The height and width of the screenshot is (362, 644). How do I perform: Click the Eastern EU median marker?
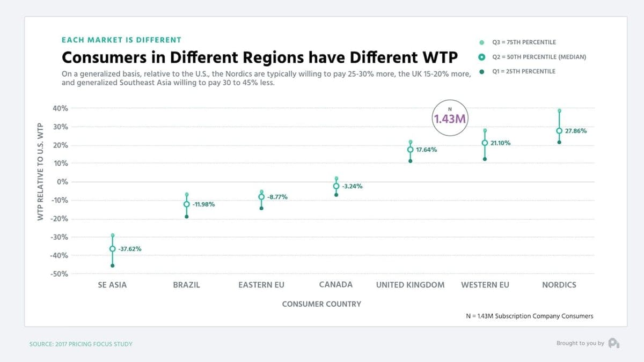pos(261,197)
